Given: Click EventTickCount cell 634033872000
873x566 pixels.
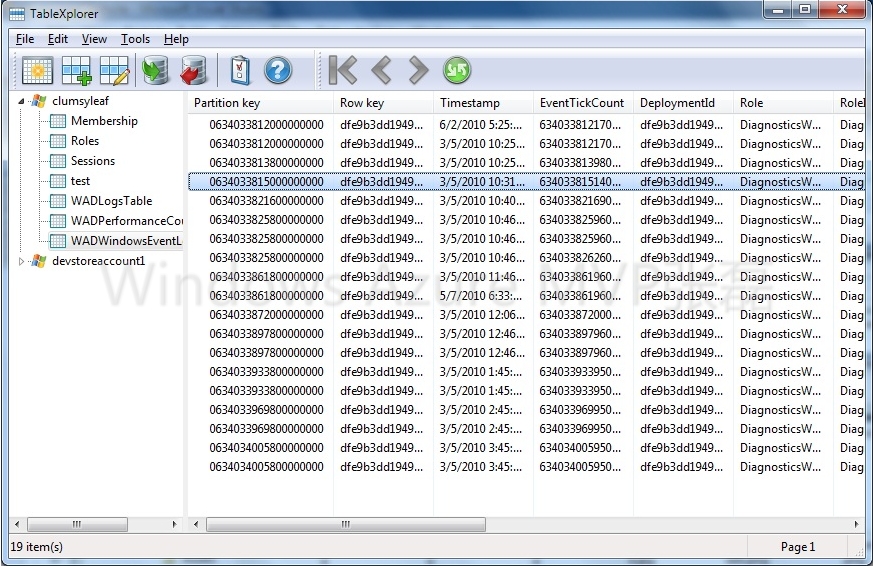Looking at the screenshot, I should 580,315.
